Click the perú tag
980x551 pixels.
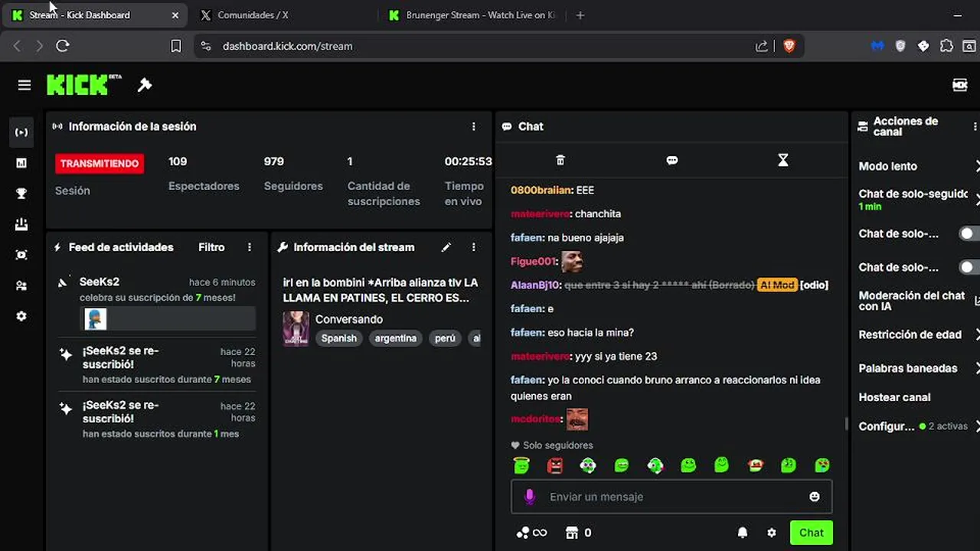click(445, 338)
